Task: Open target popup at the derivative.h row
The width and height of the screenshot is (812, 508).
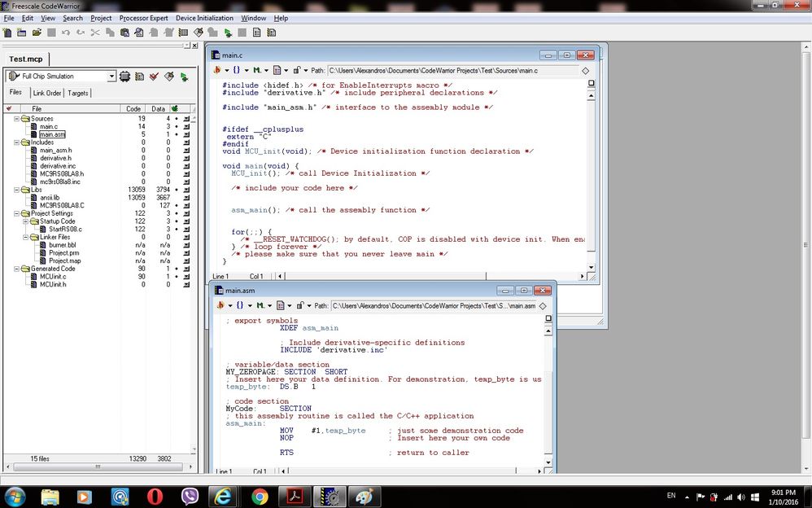Action: [x=186, y=158]
